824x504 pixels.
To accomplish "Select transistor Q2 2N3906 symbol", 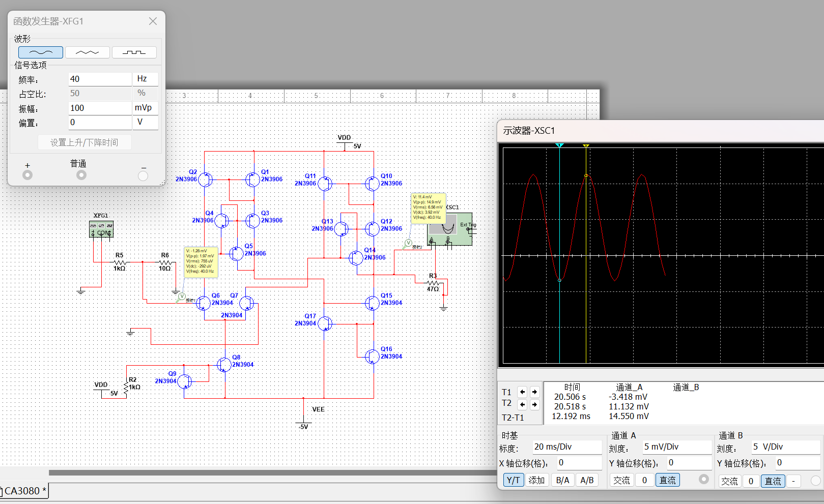I will point(205,180).
